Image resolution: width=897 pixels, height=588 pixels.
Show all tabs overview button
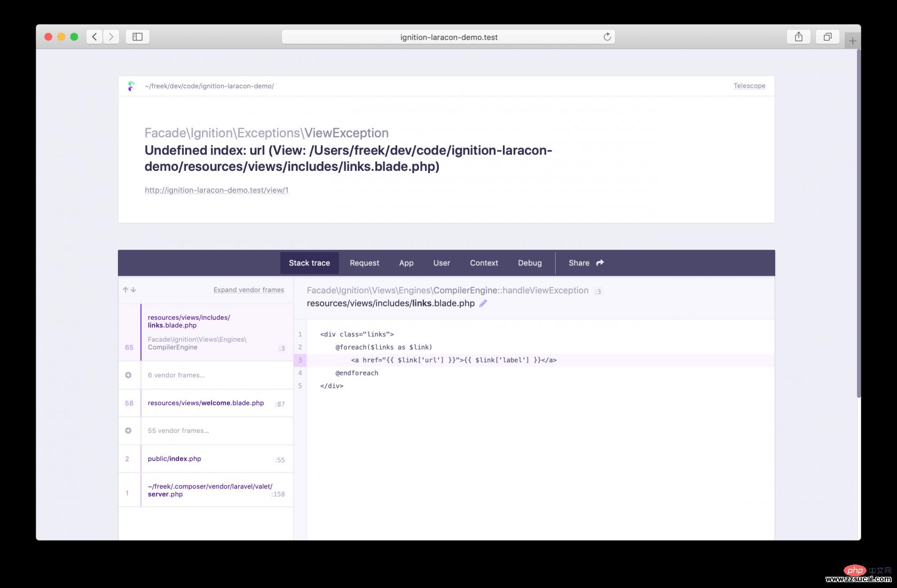828,37
